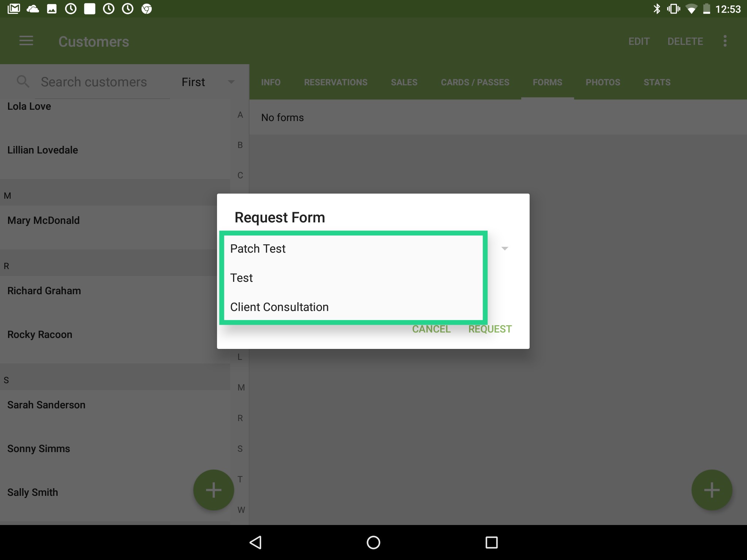Switch to the CARDS / PASSES tab
The image size is (747, 560).
click(475, 82)
